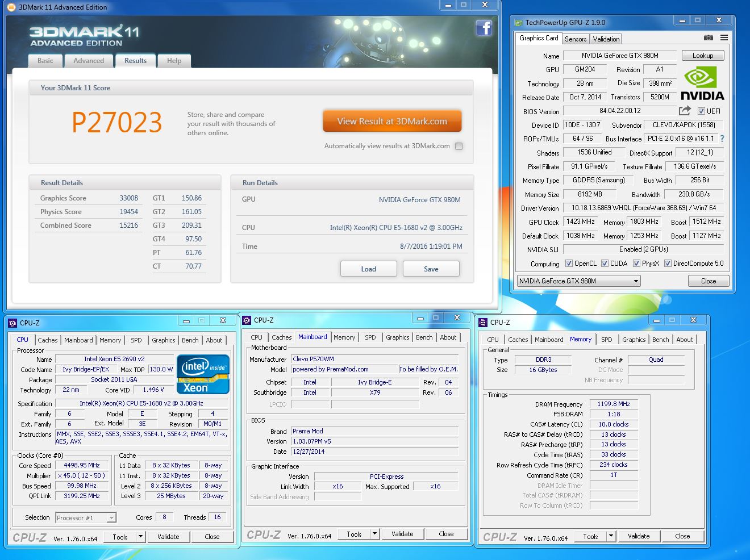The height and width of the screenshot is (560, 750).
Task: Toggle the CUDA checkbox
Action: coord(605,264)
